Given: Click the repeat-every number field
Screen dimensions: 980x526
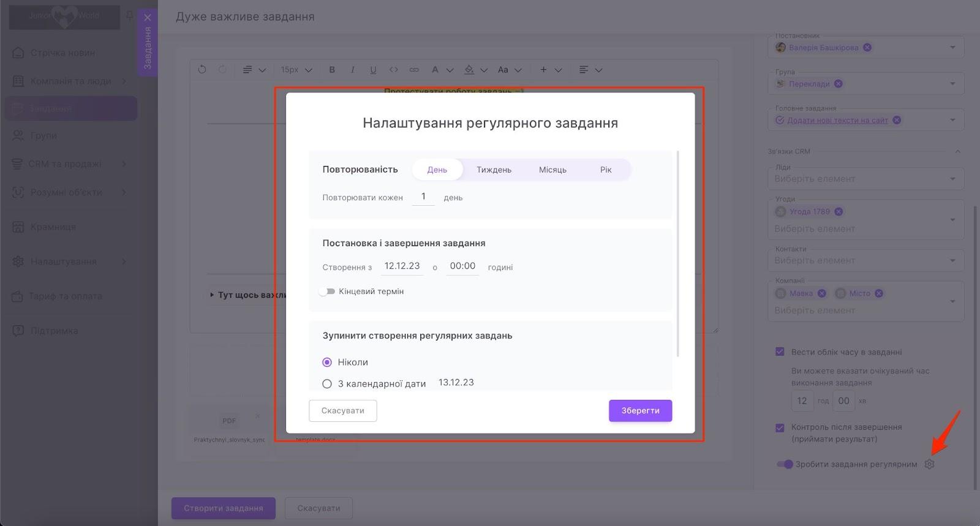Looking at the screenshot, I should pos(423,197).
